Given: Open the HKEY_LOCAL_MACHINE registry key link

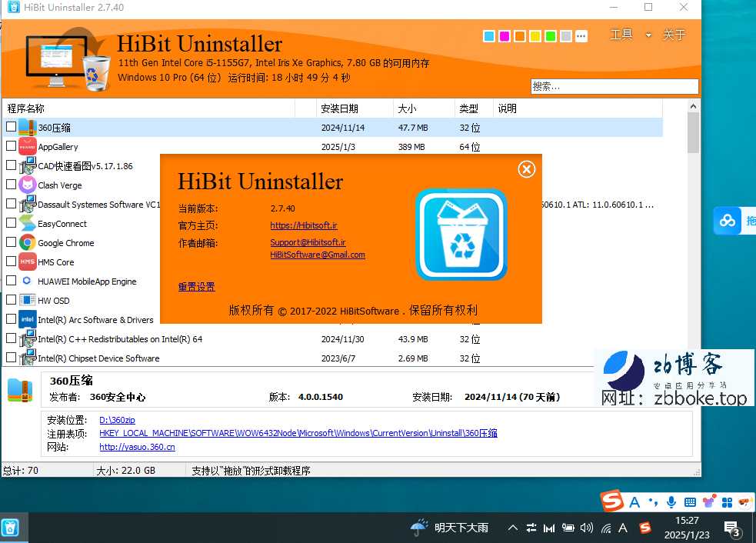Looking at the screenshot, I should pyautogui.click(x=298, y=433).
